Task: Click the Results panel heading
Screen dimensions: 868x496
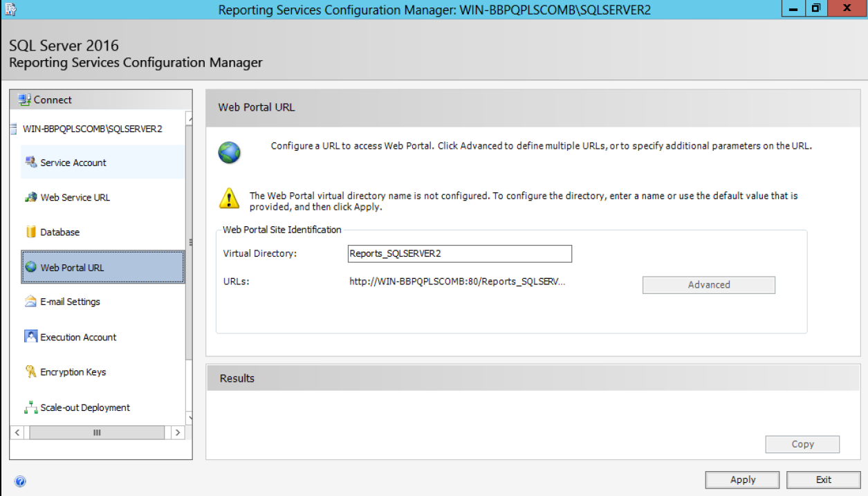Action: tap(237, 378)
